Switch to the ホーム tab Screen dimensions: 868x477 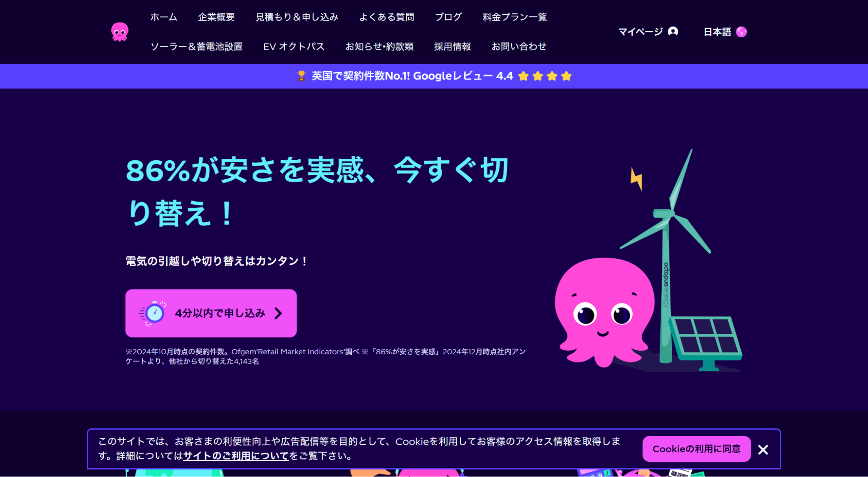[x=163, y=17]
